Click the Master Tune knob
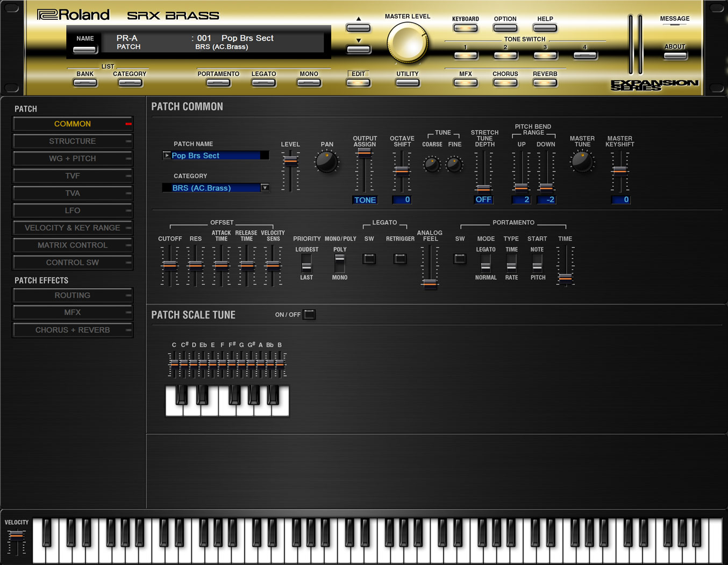 point(582,161)
